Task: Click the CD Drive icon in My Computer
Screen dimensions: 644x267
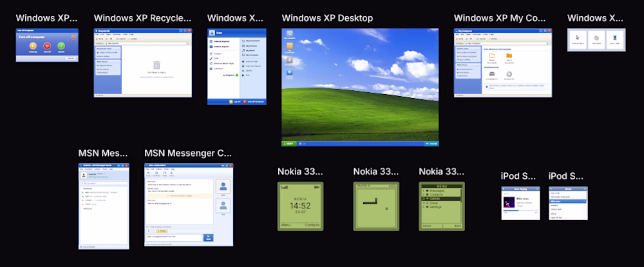Action: 509,75
